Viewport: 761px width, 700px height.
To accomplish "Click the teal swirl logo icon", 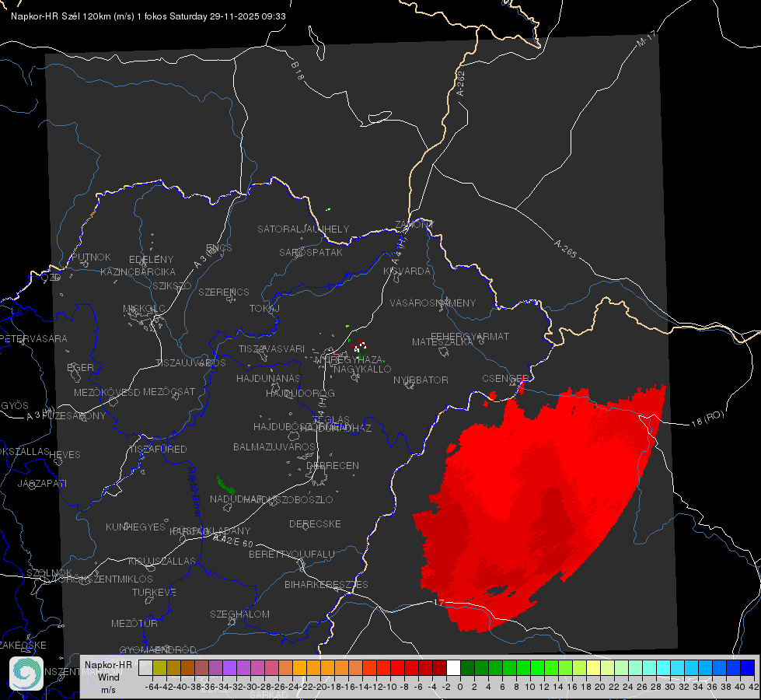I will pyautogui.click(x=26, y=674).
